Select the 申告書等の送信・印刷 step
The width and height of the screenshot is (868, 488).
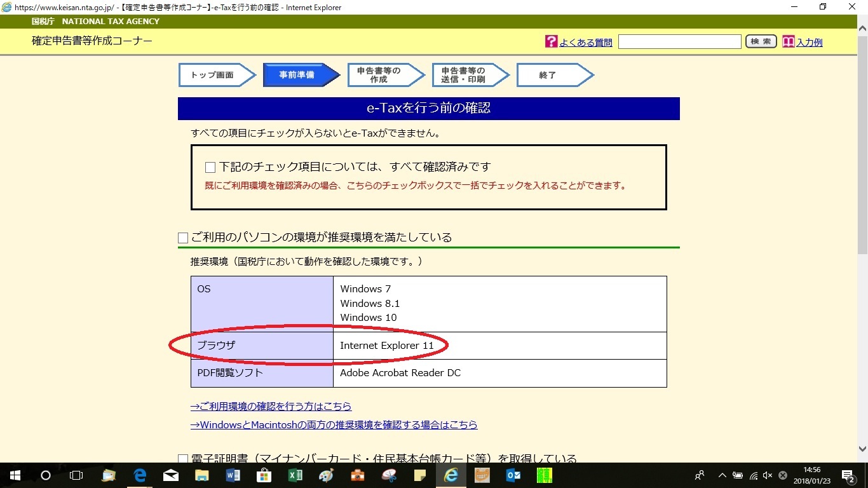[x=470, y=75]
